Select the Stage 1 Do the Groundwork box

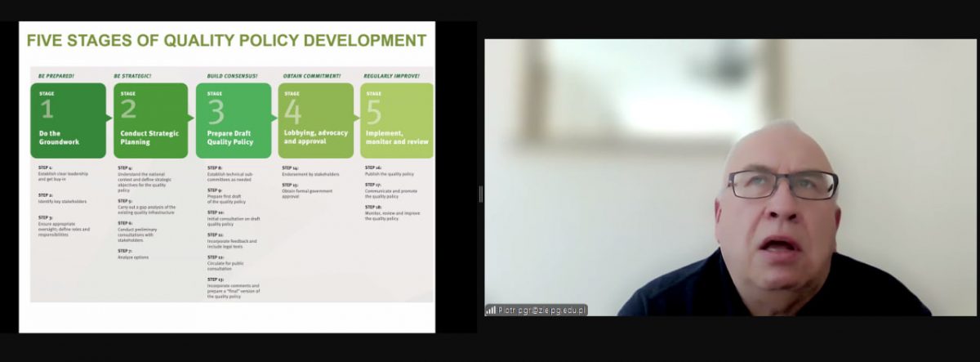[x=69, y=120]
